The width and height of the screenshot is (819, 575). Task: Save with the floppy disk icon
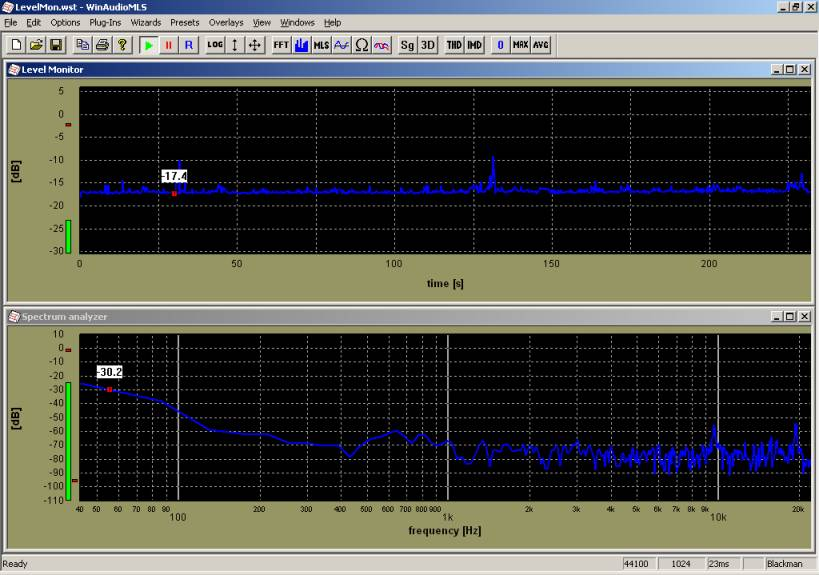click(x=55, y=45)
